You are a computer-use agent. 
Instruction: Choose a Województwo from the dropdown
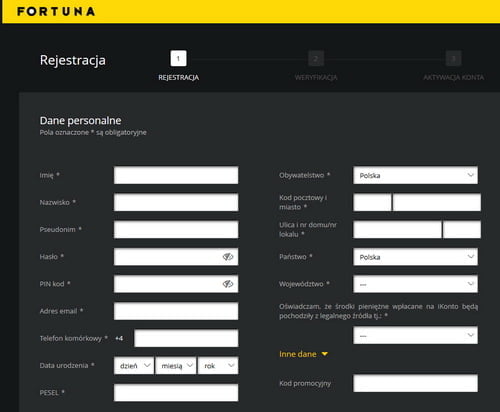pos(415,284)
